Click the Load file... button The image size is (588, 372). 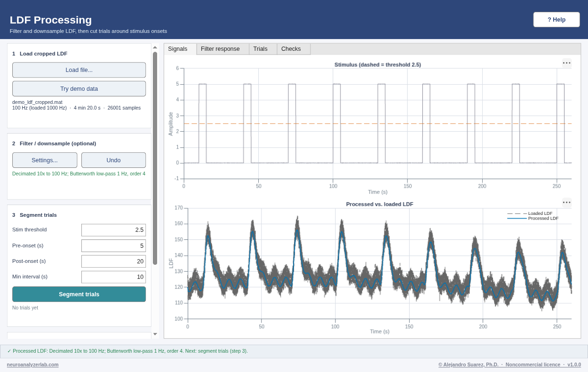pyautogui.click(x=79, y=70)
